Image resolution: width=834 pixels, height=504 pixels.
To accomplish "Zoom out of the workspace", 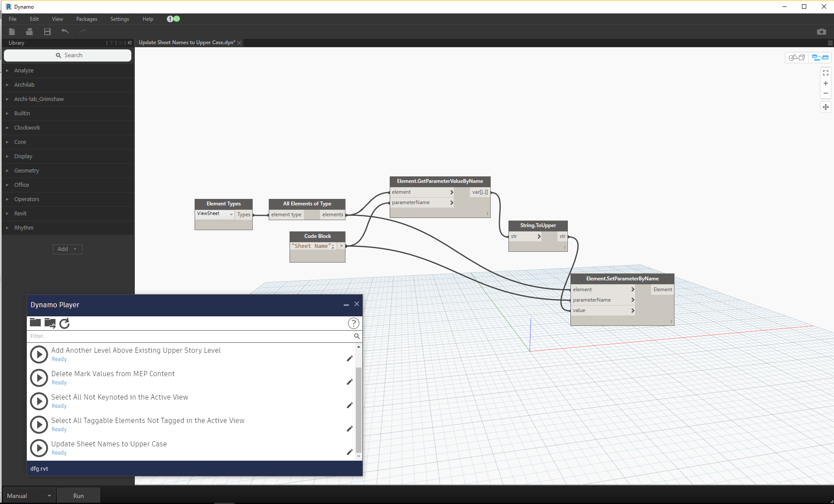I will [826, 93].
